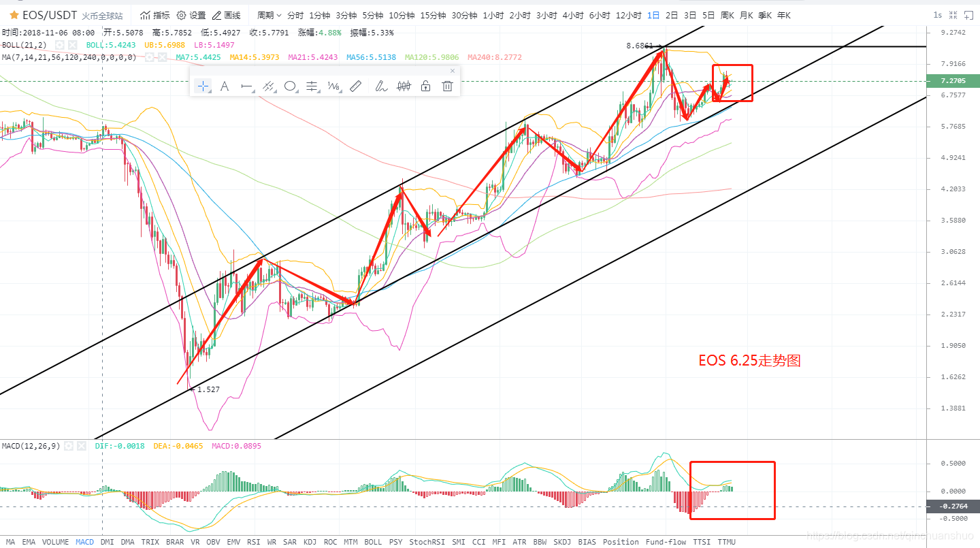Click the 1s refresh indicator
Image resolution: width=980 pixels, height=548 pixels.
click(938, 15)
